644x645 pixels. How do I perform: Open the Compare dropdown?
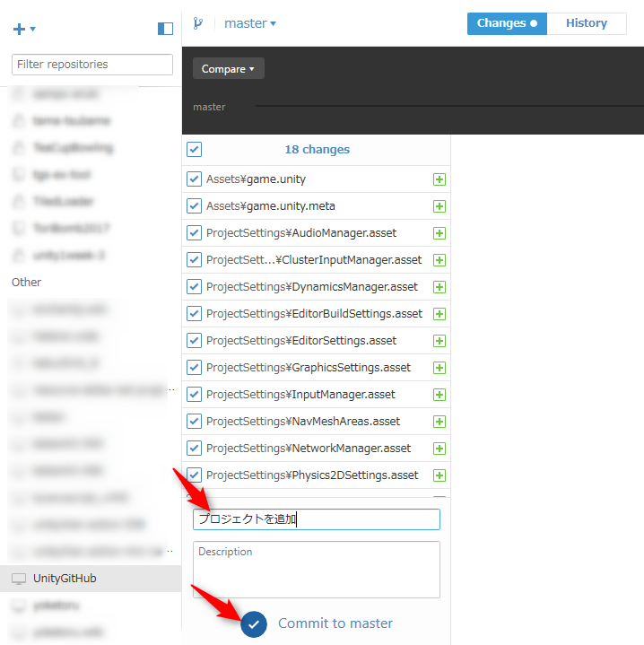(228, 68)
